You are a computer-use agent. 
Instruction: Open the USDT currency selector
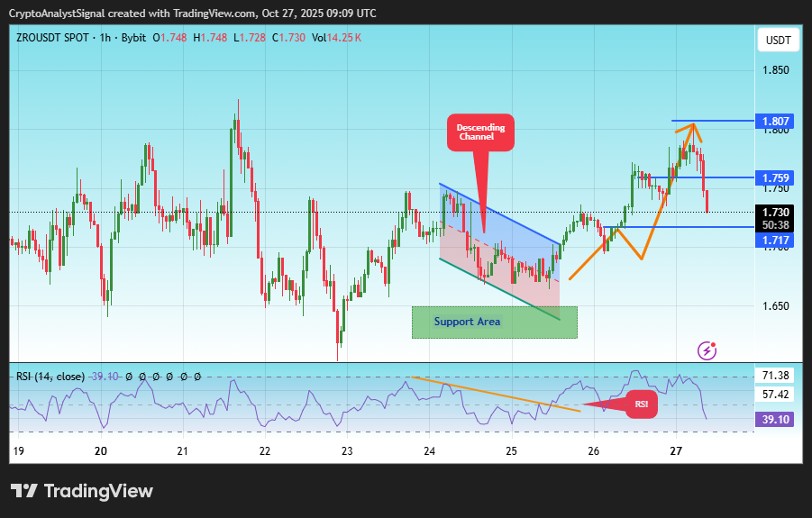click(x=779, y=41)
